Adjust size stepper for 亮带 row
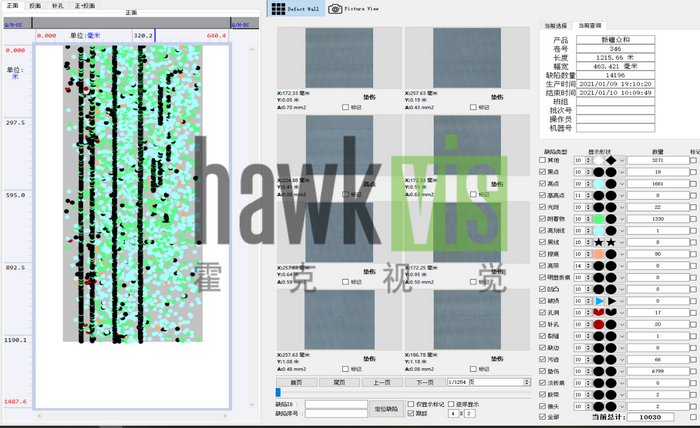 point(588,266)
